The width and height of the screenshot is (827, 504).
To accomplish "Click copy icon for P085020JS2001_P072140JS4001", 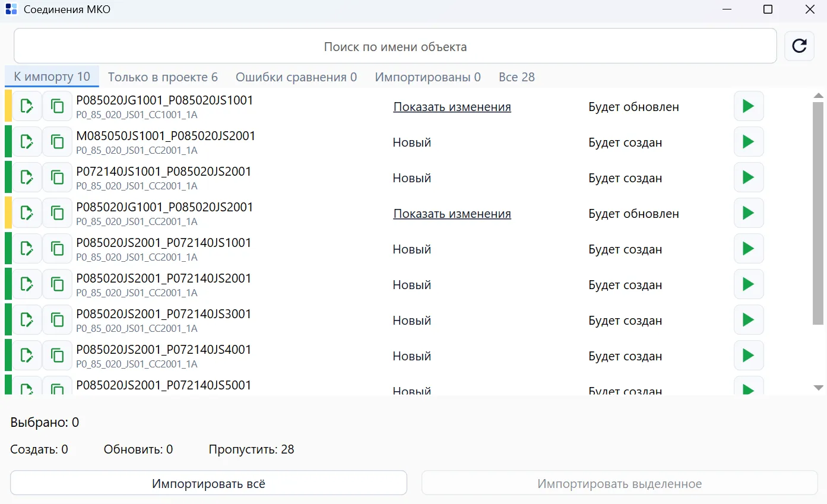I will (57, 356).
